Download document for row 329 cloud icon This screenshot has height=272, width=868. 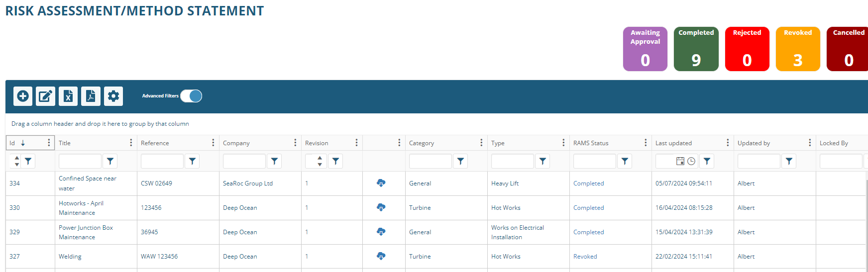381,232
